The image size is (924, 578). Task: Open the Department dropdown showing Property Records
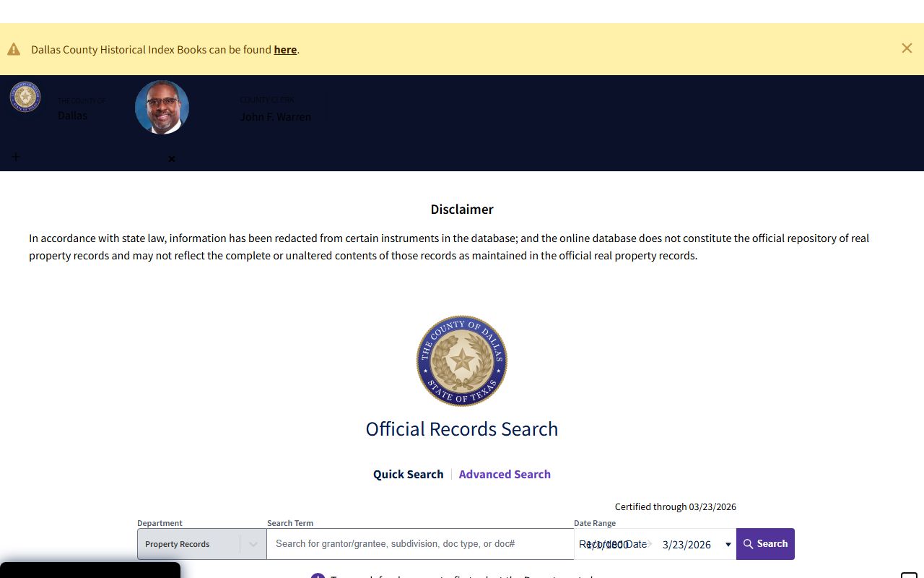(201, 544)
